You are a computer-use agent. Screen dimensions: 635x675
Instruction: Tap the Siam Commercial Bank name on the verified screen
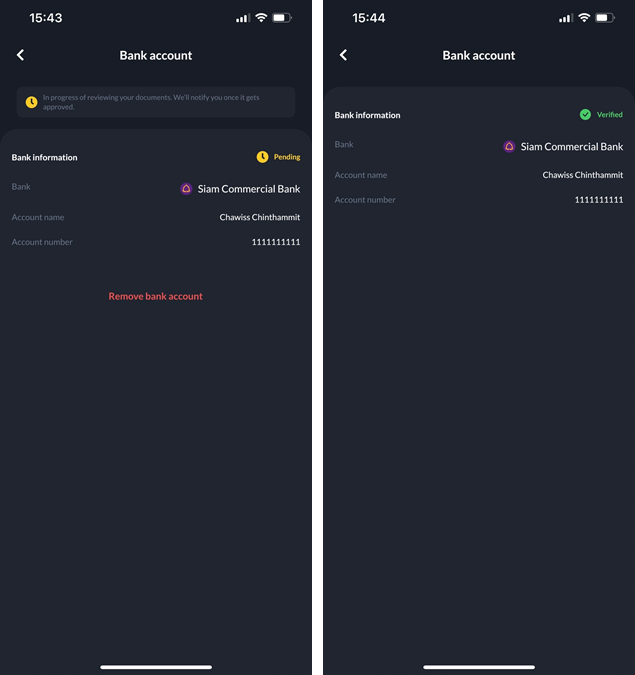(572, 147)
